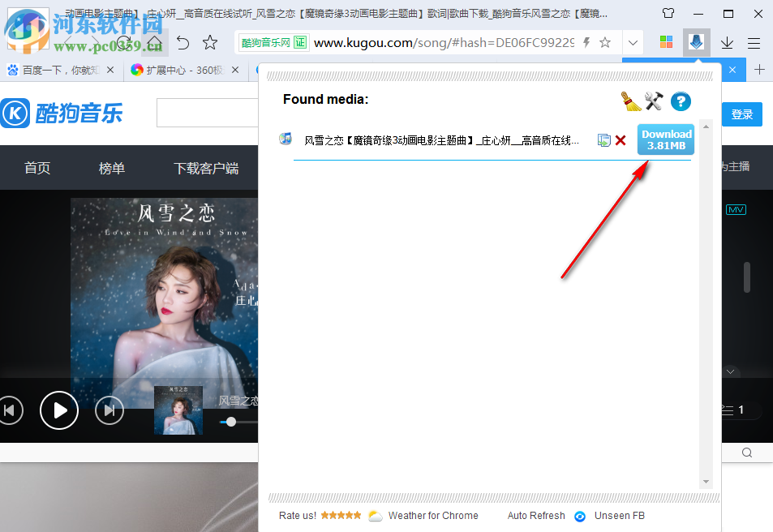The width and height of the screenshot is (773, 532).
Task: Select the 榜单 menu item
Action: coord(111,168)
